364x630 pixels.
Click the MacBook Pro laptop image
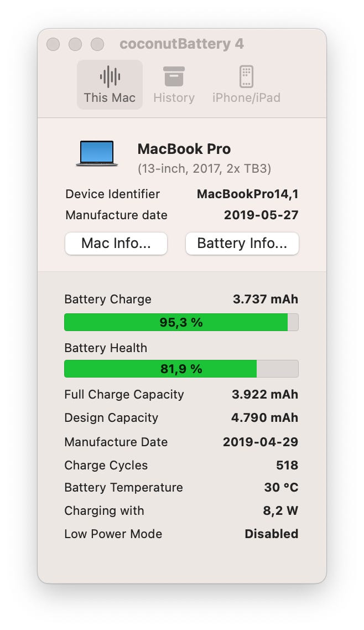(97, 153)
